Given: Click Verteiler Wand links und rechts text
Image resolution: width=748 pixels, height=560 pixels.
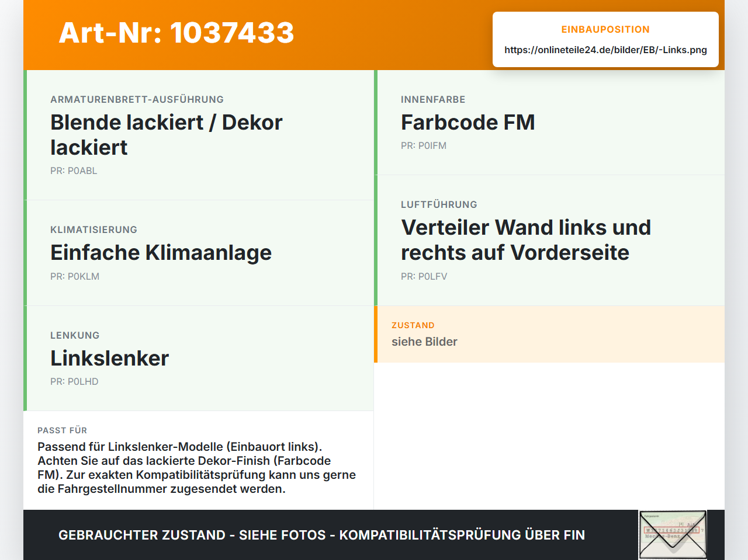Looking at the screenshot, I should [526, 240].
